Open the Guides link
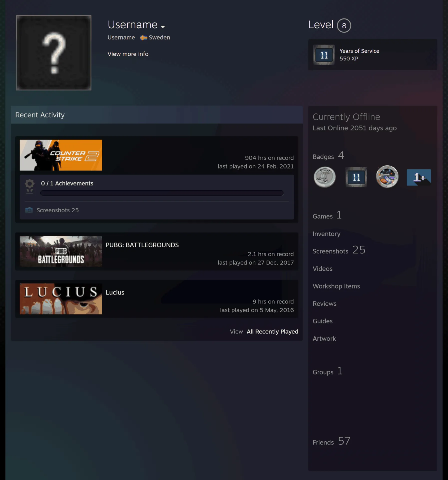448x480 pixels. click(x=322, y=321)
